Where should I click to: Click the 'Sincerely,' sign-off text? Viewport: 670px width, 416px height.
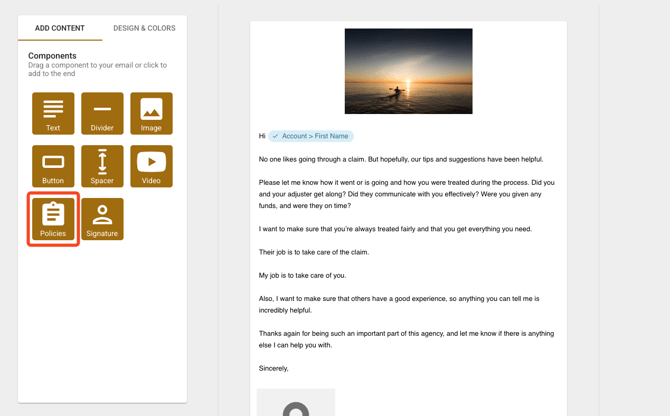tap(274, 368)
